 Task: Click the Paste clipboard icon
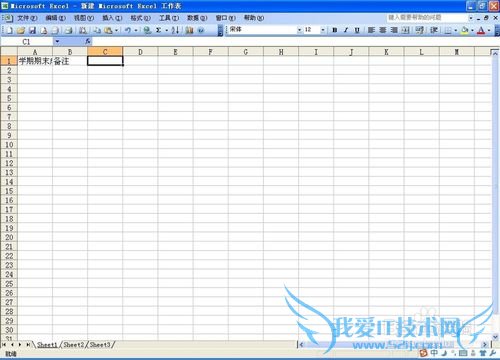tap(108, 30)
